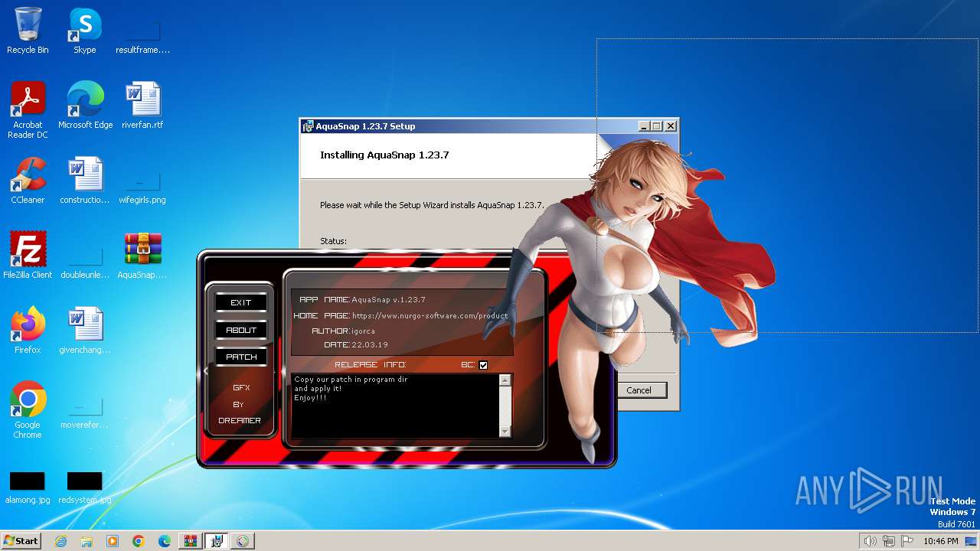The image size is (980, 551).
Task: Click the taskbar clock showing 10:46 PM
Action: point(940,541)
